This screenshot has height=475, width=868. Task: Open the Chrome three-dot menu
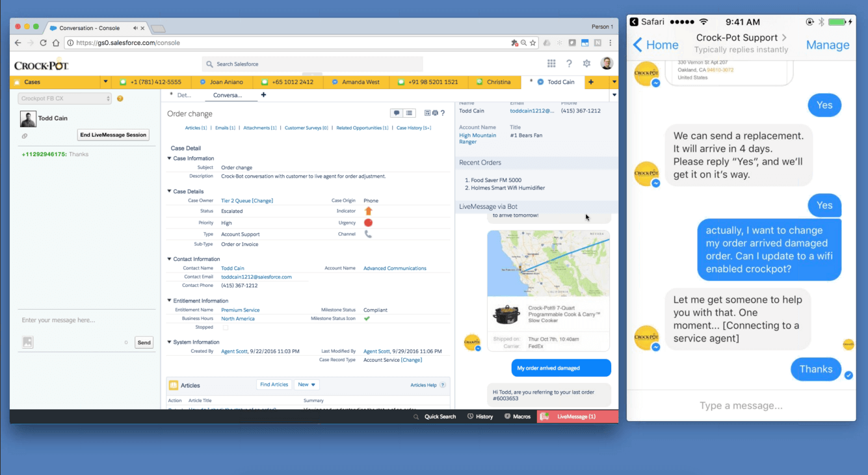[610, 43]
